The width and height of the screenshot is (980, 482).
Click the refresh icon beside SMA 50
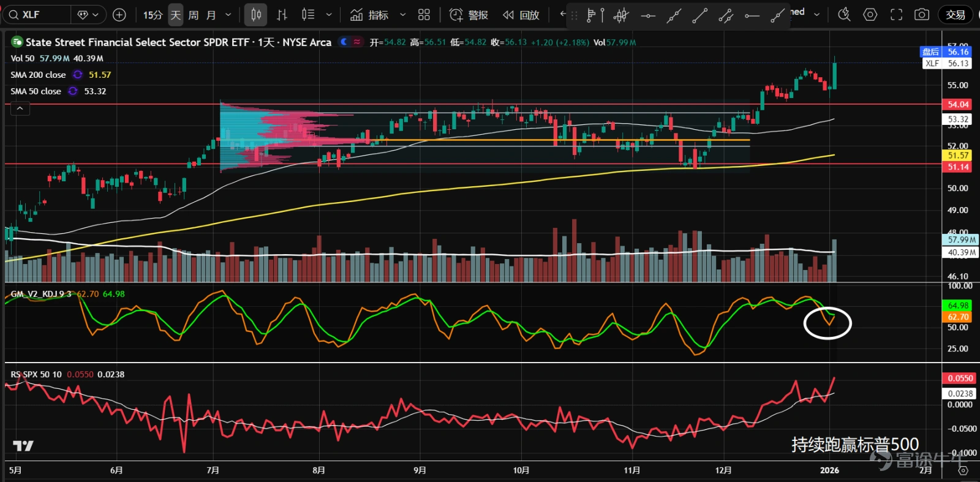[x=73, y=91]
